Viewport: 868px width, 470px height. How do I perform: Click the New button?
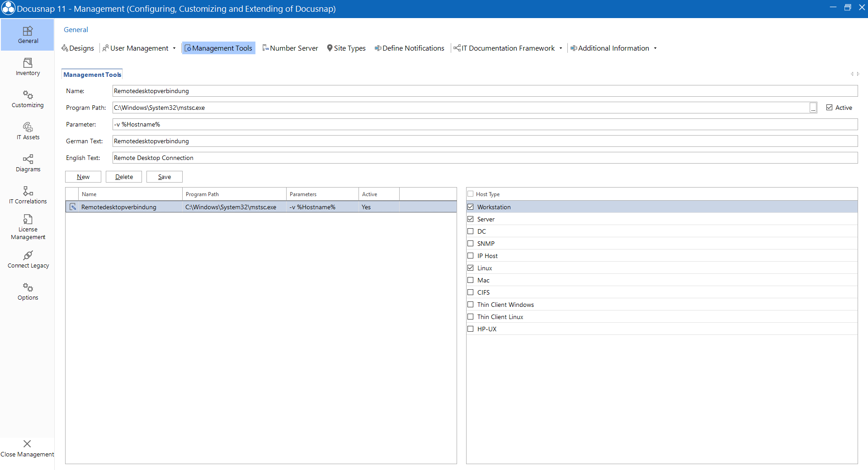83,177
